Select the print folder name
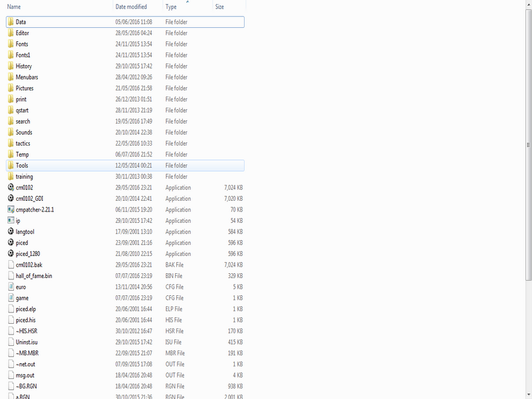532x399 pixels. pyautogui.click(x=21, y=99)
